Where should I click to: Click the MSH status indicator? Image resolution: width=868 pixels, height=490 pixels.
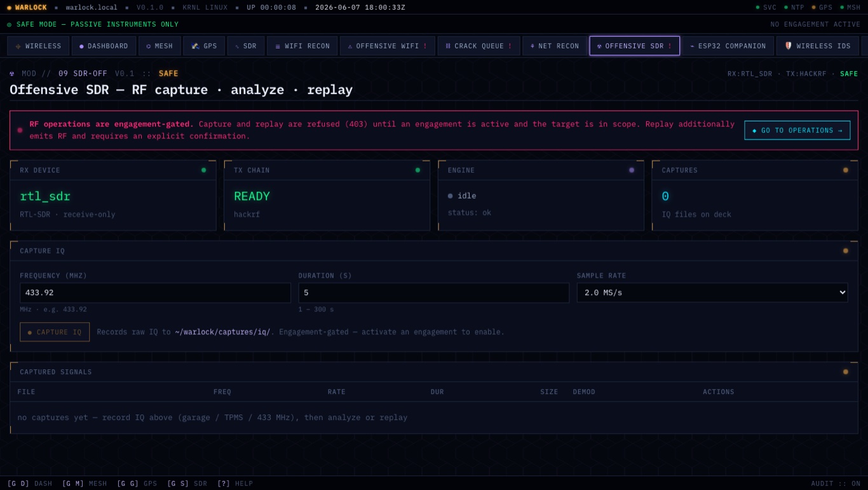(850, 8)
